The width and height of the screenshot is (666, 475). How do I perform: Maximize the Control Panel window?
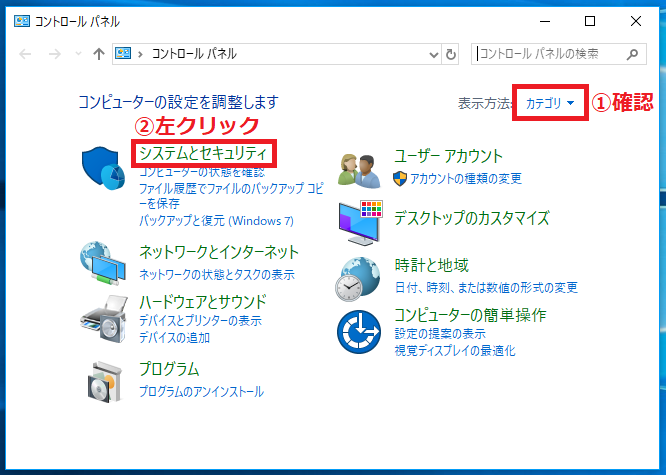[590, 21]
